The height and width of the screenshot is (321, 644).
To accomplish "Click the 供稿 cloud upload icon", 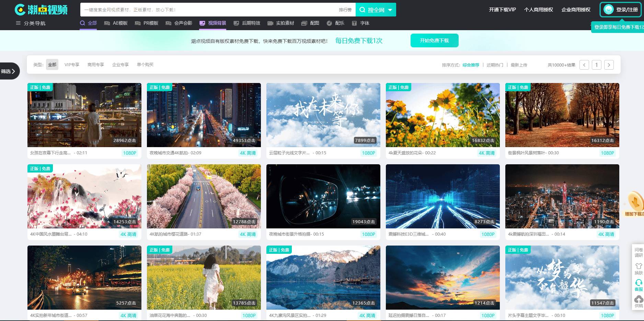I will (x=639, y=299).
